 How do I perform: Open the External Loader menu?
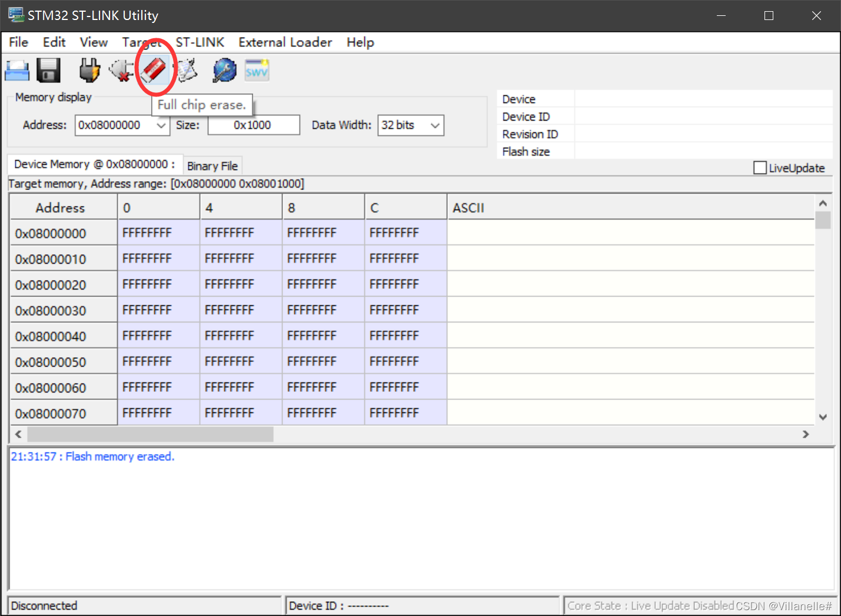pos(285,42)
